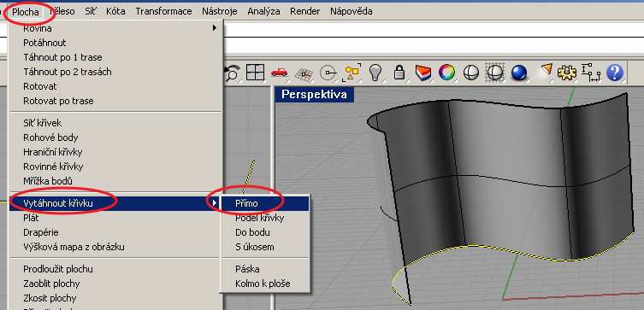Open the Nástroje menu
Screen dimensions: 644x310
click(219, 11)
